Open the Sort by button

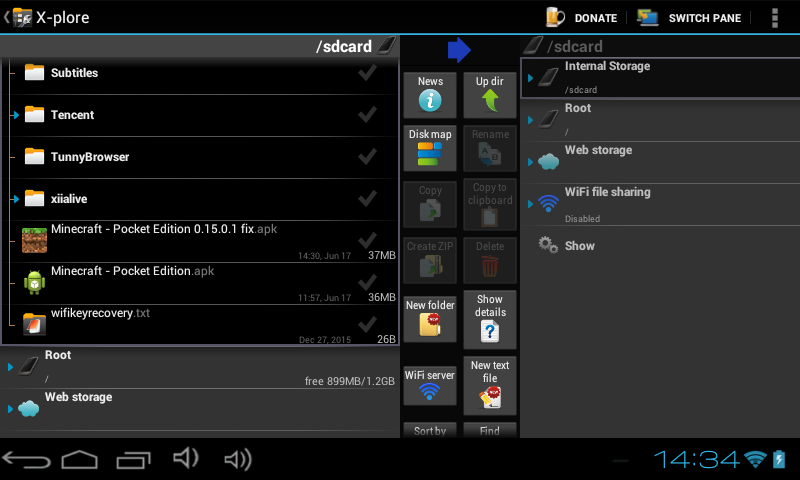tap(430, 430)
